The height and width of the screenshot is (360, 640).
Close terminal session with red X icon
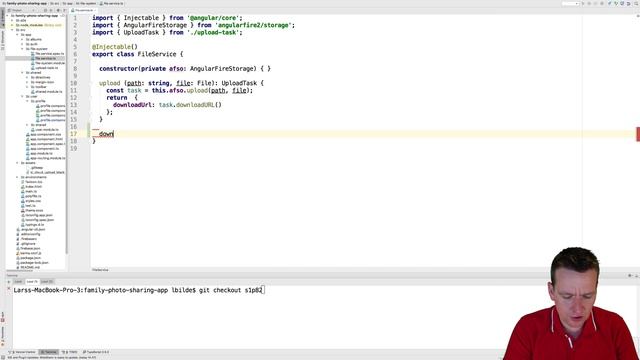click(9, 289)
